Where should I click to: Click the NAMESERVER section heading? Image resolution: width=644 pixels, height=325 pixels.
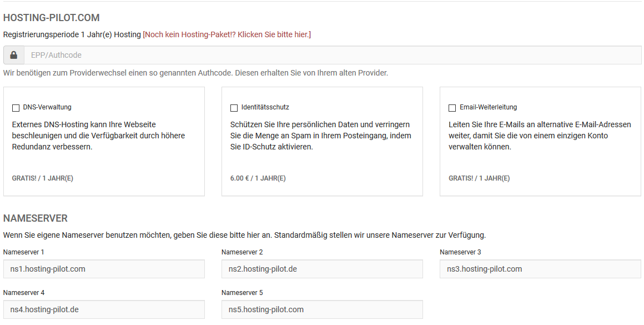tap(36, 218)
